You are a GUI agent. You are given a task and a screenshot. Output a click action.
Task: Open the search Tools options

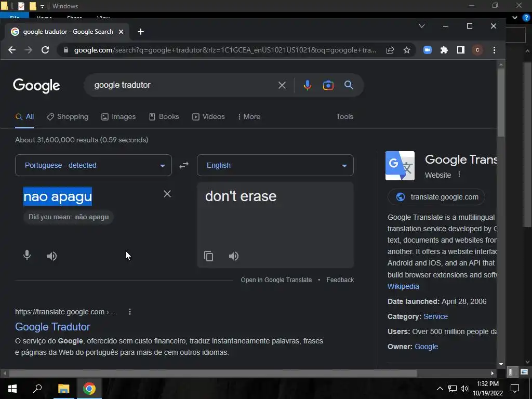[x=345, y=117]
